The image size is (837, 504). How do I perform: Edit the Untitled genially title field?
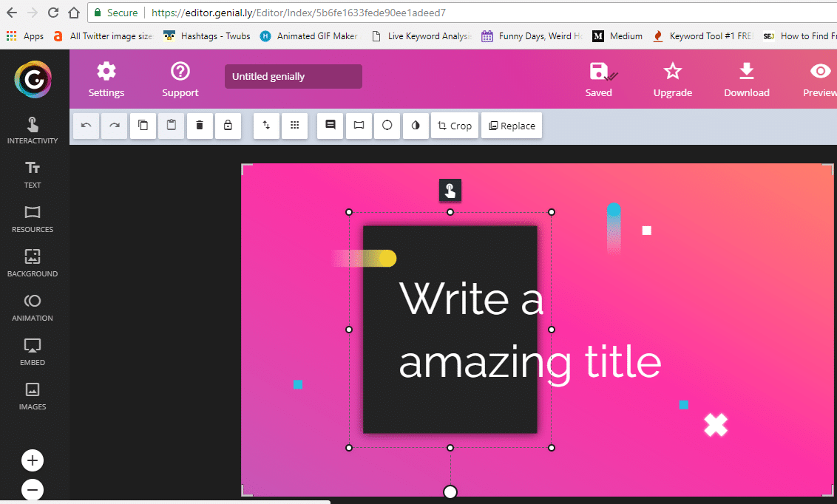coord(293,77)
